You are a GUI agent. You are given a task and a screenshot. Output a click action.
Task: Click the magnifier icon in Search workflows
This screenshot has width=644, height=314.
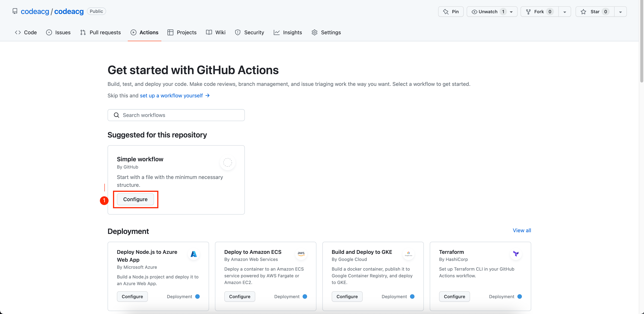click(117, 115)
